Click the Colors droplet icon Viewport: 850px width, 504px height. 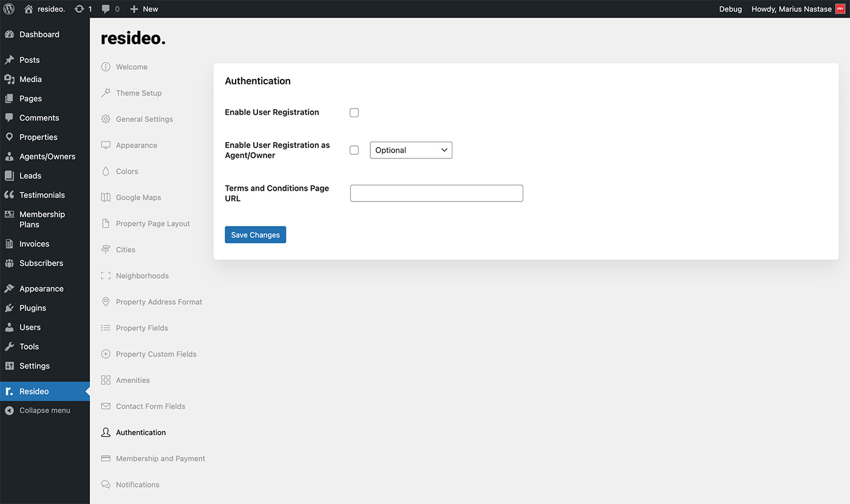pos(106,171)
